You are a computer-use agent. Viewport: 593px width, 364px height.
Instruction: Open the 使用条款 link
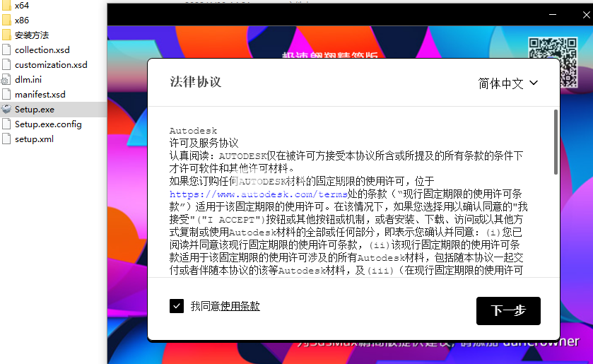tap(240, 306)
